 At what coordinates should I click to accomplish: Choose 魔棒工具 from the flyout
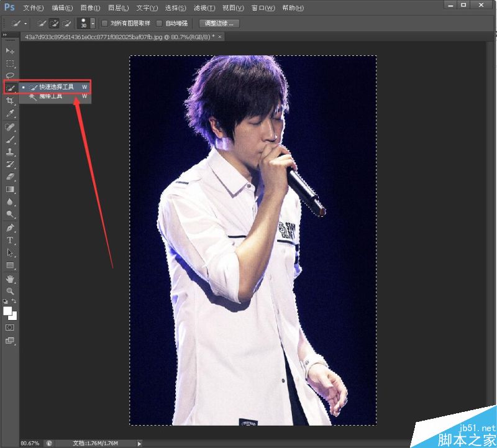55,96
